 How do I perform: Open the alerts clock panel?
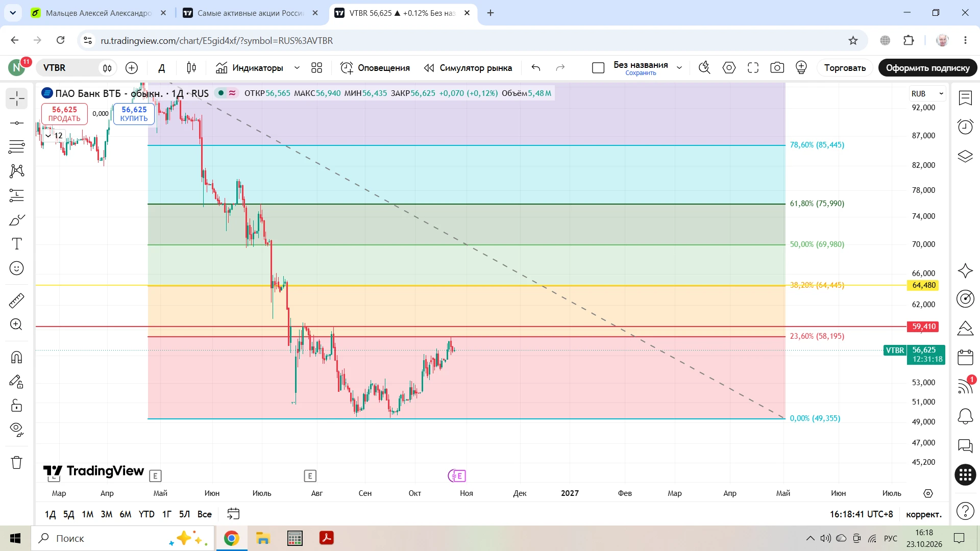point(965,127)
